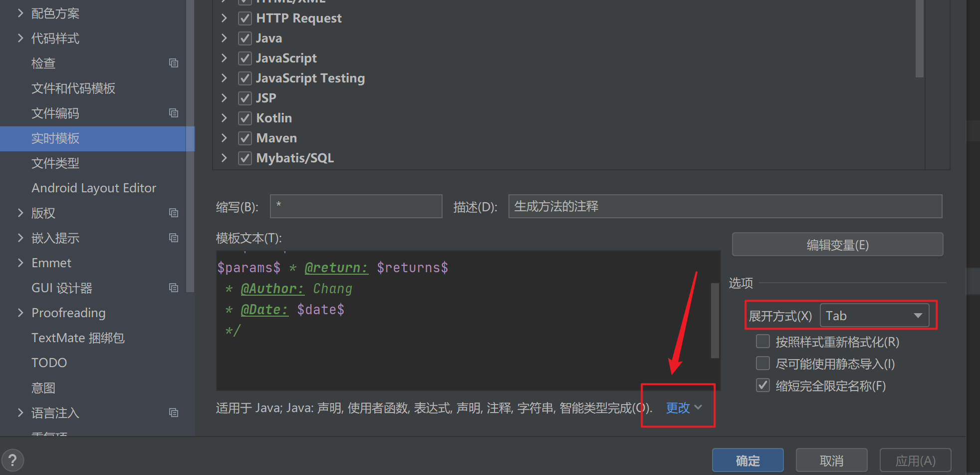Toggle the HTTP Request template group checkbox

point(245,18)
